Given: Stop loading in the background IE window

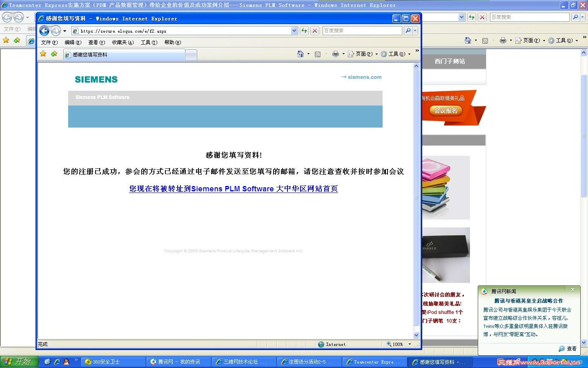Looking at the screenshot, I should click(x=482, y=17).
